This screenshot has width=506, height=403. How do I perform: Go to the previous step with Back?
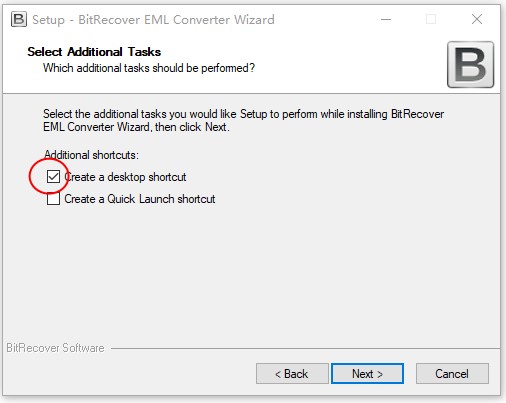[292, 374]
